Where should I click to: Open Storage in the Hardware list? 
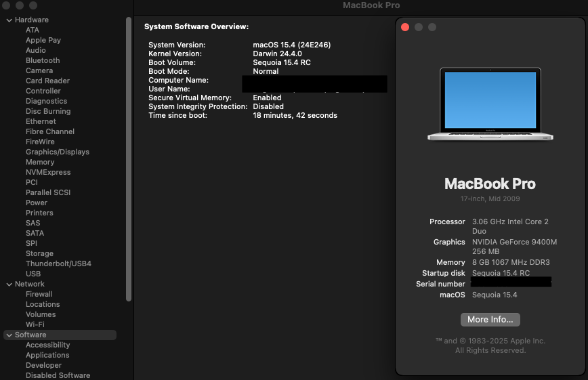click(39, 253)
